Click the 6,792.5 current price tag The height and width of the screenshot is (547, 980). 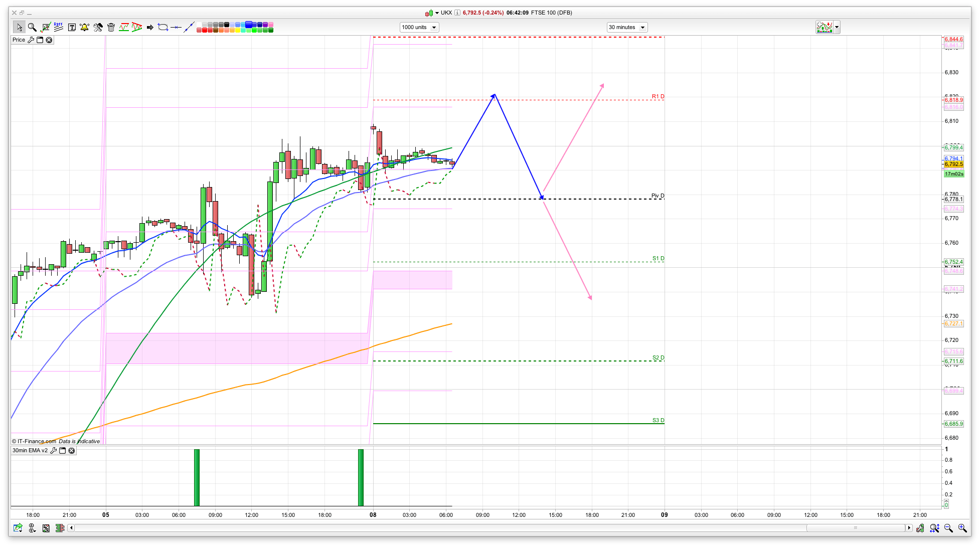click(x=953, y=164)
